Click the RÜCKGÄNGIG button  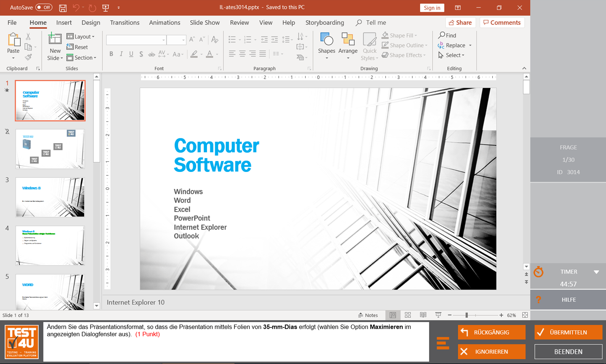pyautogui.click(x=492, y=332)
